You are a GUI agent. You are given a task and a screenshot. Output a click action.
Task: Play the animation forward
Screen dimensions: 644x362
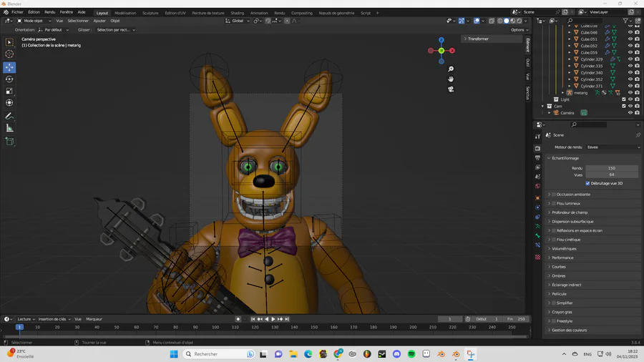273,319
